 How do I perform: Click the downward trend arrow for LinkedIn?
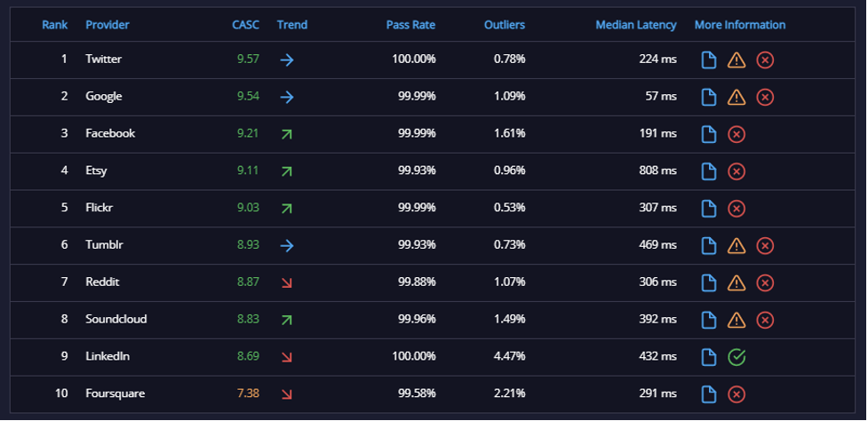286,357
